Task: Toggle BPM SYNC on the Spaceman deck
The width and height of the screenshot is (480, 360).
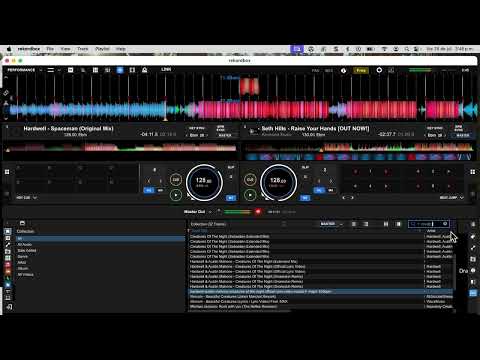Action: 221,128
